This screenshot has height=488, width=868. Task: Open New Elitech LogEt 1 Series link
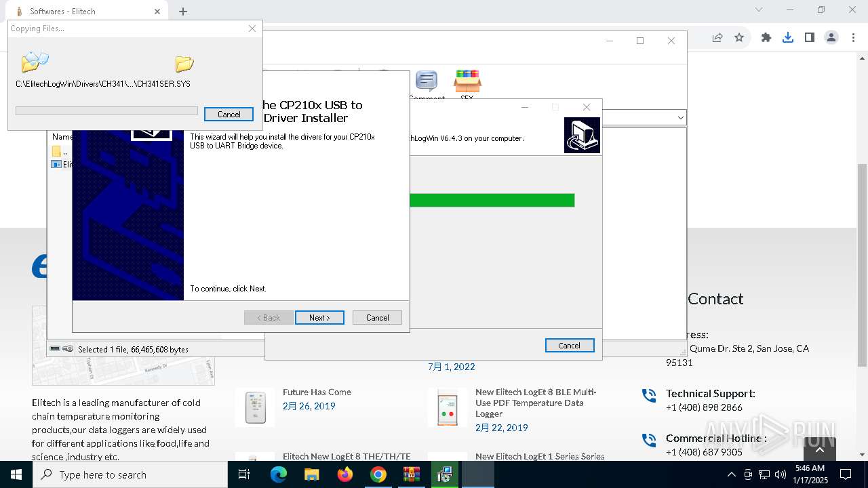pyautogui.click(x=540, y=456)
